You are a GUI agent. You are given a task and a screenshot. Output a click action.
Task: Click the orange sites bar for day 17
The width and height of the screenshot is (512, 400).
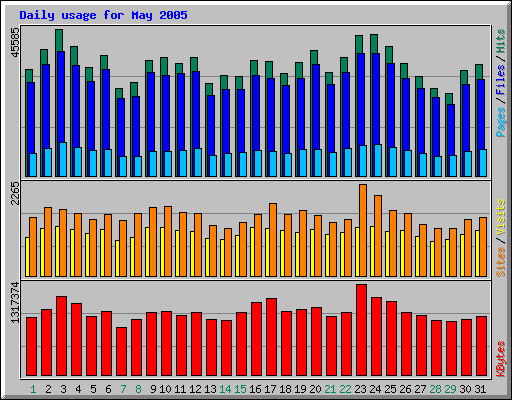click(273, 240)
